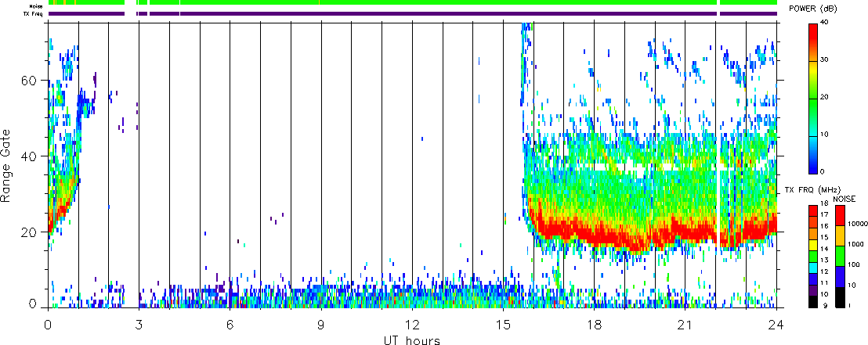Click the "24" tick label on UT hours axis

coord(776,325)
